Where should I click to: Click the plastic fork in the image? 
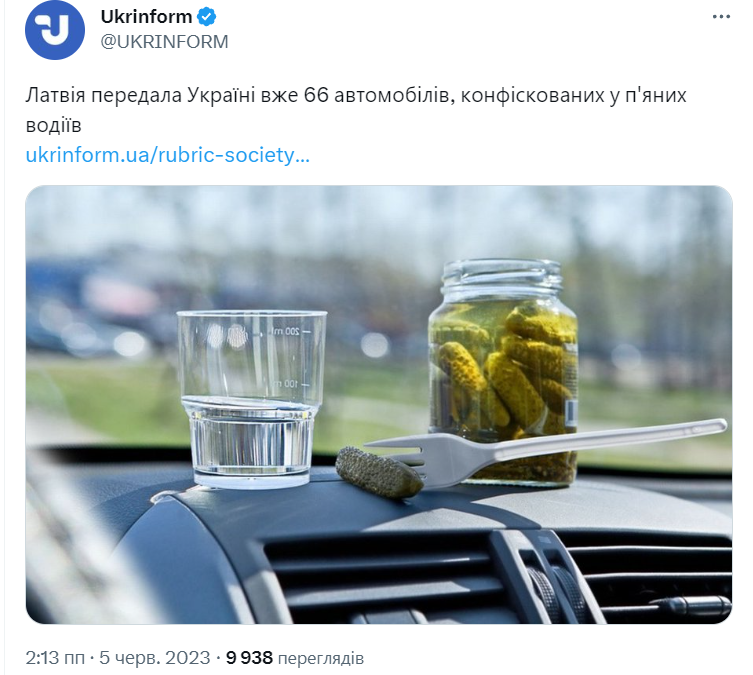pyautogui.click(x=545, y=452)
